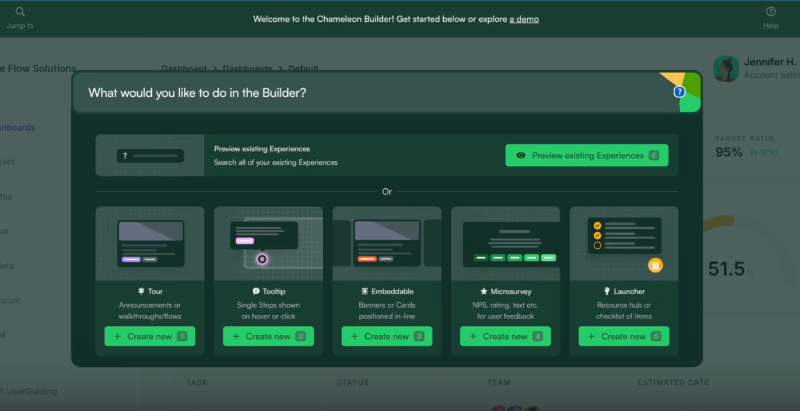The image size is (800, 411).
Task: Click the orange clipboard badge on Launcher card
Action: tap(655, 265)
